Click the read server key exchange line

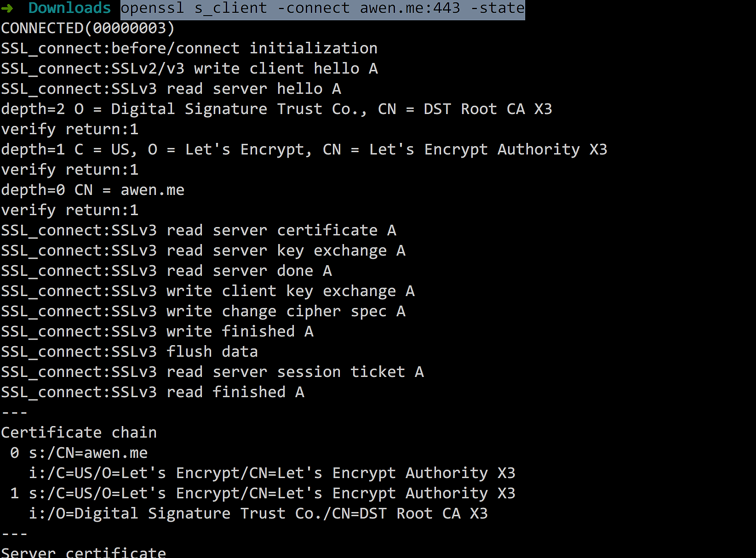(x=203, y=251)
